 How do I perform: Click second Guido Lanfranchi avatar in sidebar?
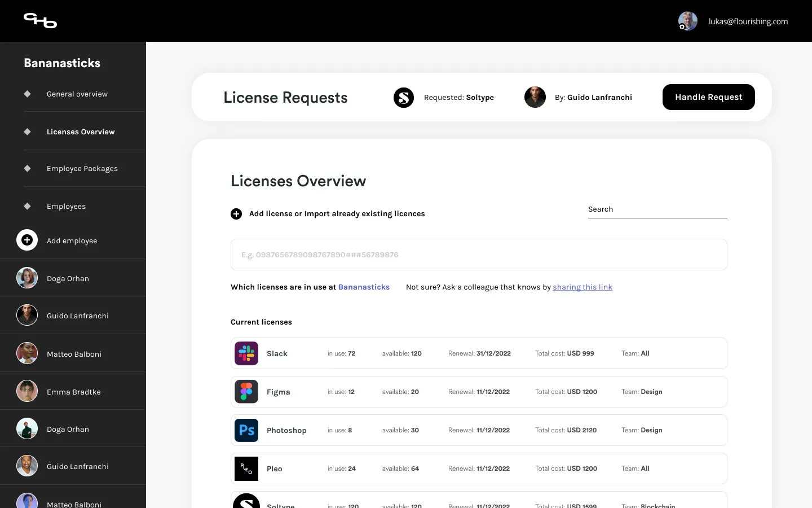coord(27,466)
